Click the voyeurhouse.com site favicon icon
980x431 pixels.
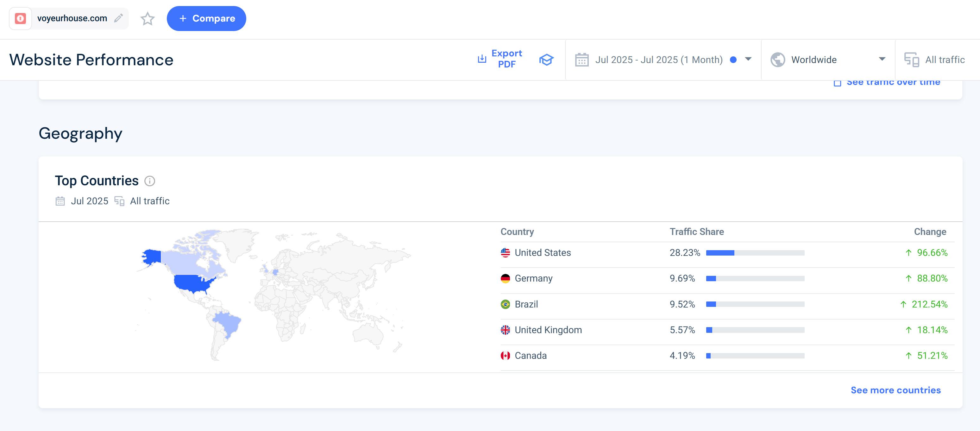coord(20,18)
